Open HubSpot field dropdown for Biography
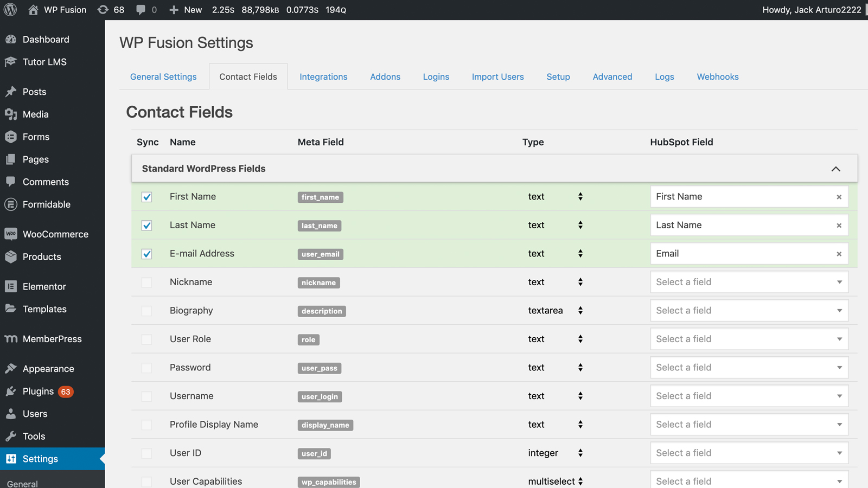 pyautogui.click(x=749, y=311)
